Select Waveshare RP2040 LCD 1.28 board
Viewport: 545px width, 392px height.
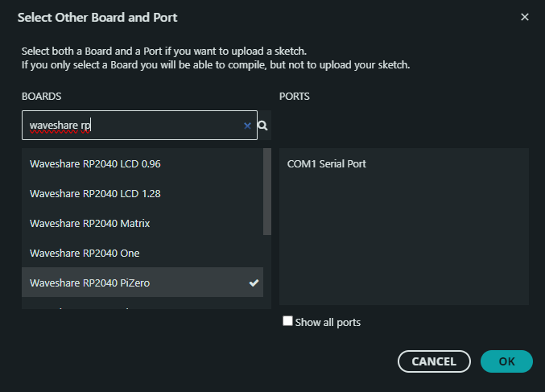tap(142, 193)
